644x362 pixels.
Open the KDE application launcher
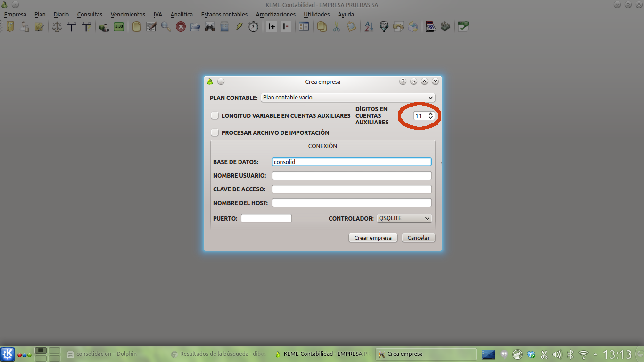point(8,354)
